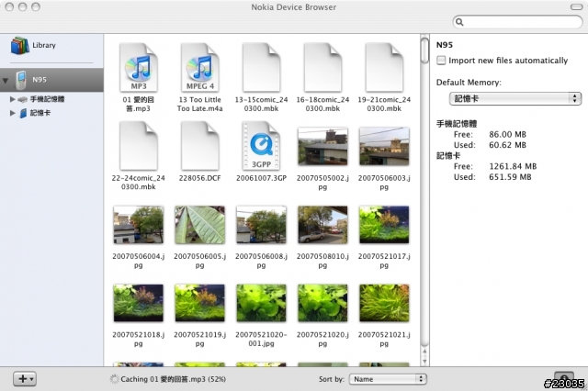
Task: Click the plus add button menu
Action: pos(25,379)
